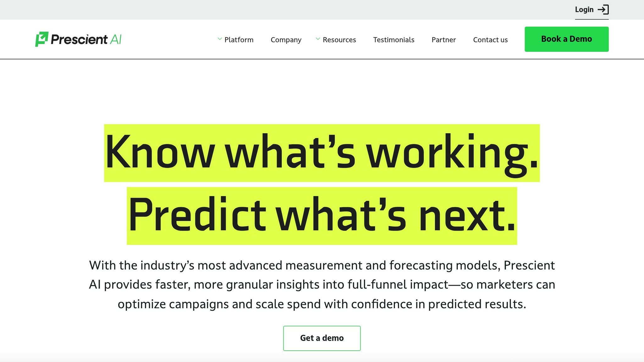Open the Login link
Viewport: 644px width, 362px height.
pos(584,9)
